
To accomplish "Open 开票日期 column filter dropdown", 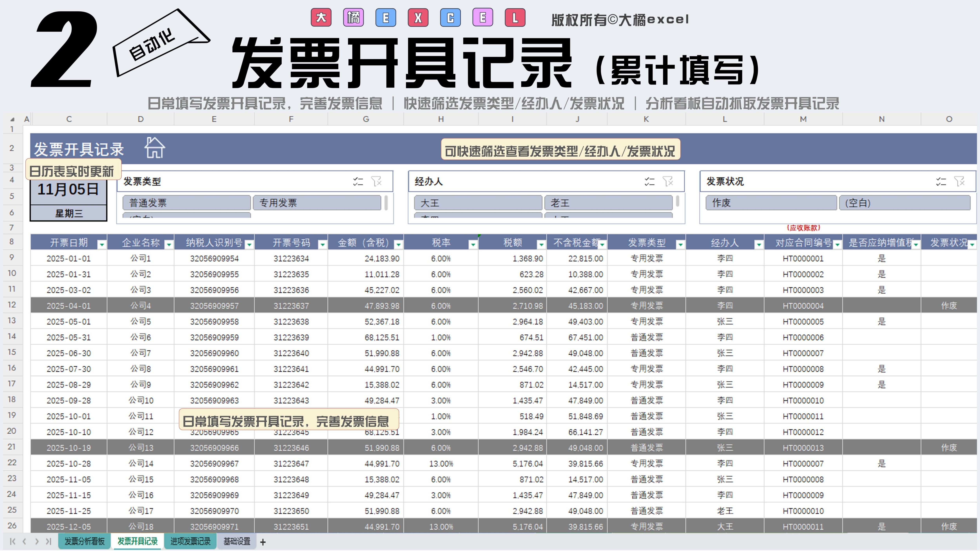I will click(102, 244).
